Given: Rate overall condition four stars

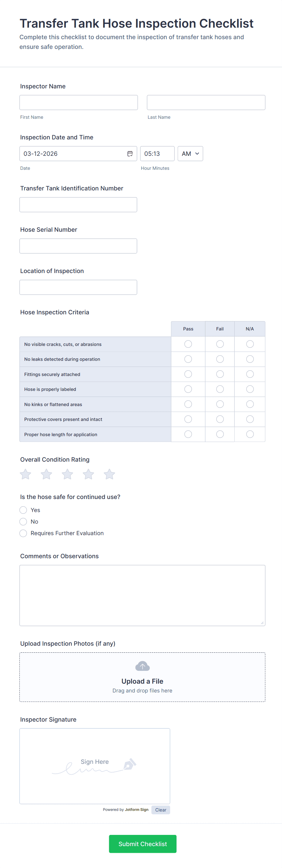Looking at the screenshot, I should (x=89, y=474).
